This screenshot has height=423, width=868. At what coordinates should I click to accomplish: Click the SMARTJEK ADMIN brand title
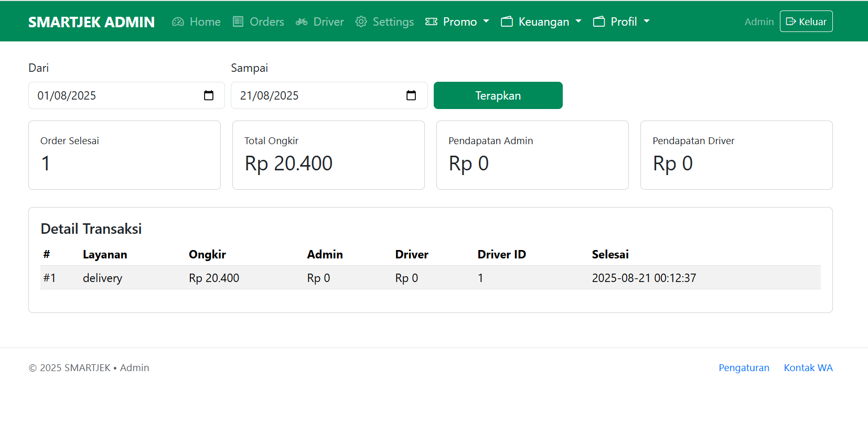91,22
